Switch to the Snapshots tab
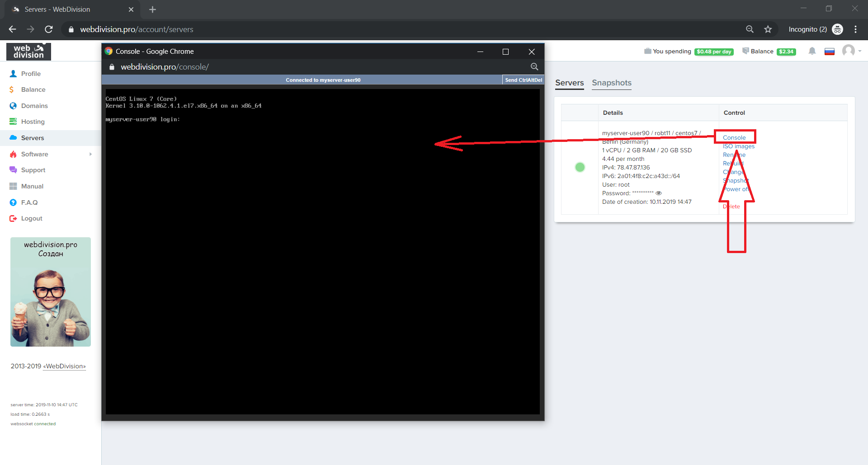 (x=611, y=83)
